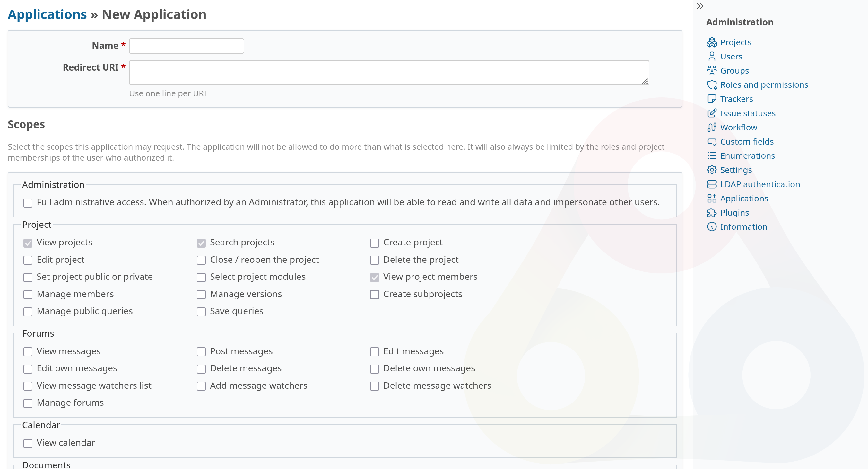Collapse the sidebar with the double chevron
The width and height of the screenshot is (868, 469).
pyautogui.click(x=700, y=6)
